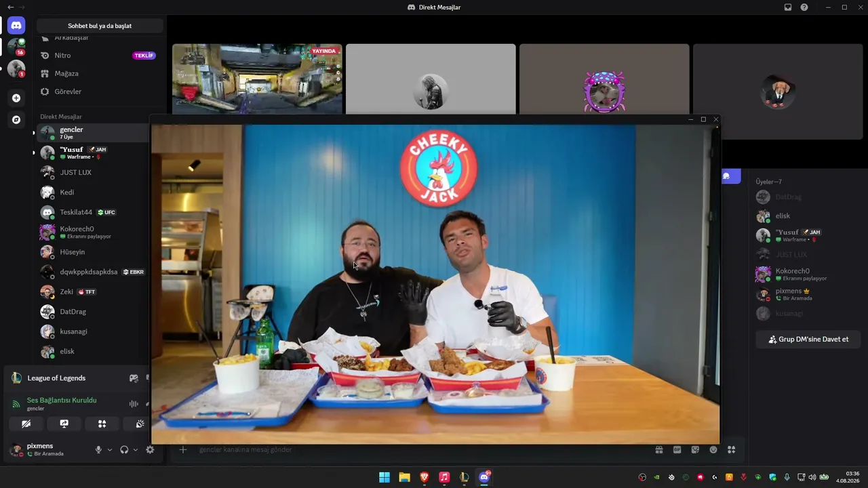Attach a file with the plus icon
This screenshot has height=488, width=868.
pos(182,449)
